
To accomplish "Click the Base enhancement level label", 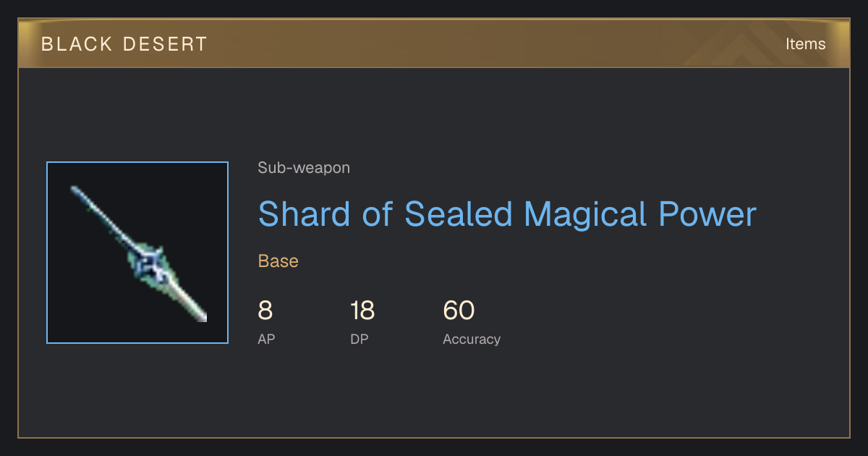I will [278, 261].
